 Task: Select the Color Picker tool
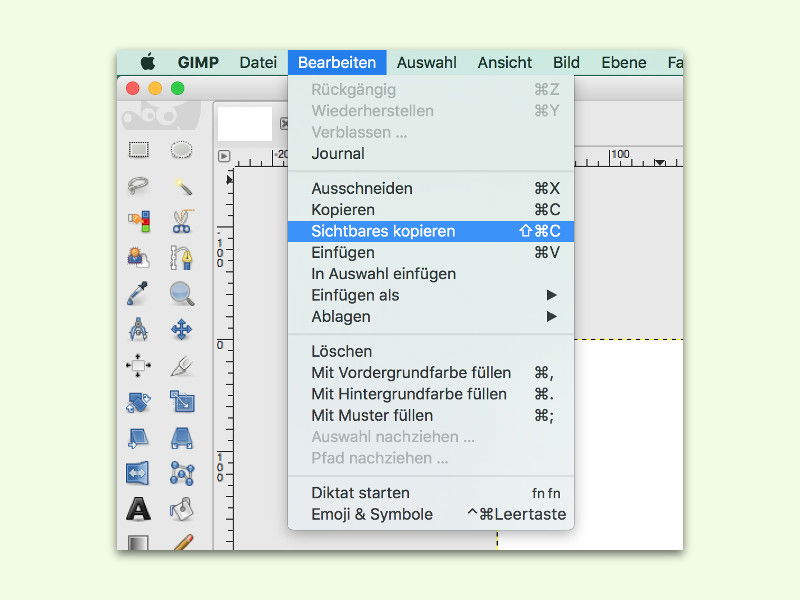(138, 293)
